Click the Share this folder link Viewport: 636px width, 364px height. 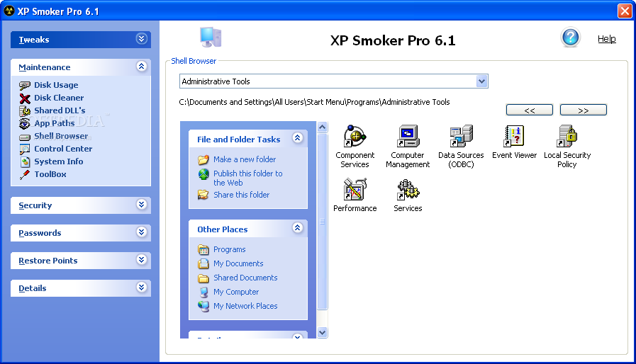click(x=241, y=195)
